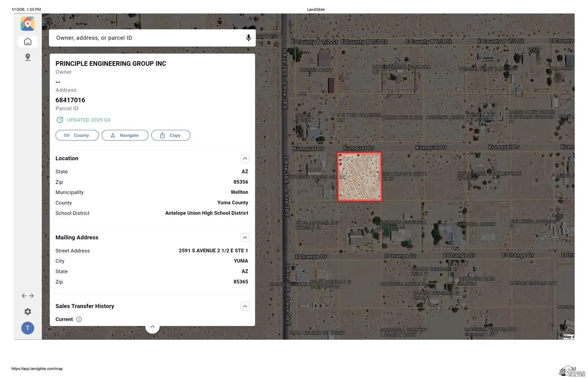Viewport: 588px width, 378px height.
Task: Click the Navigate button
Action: (x=125, y=135)
